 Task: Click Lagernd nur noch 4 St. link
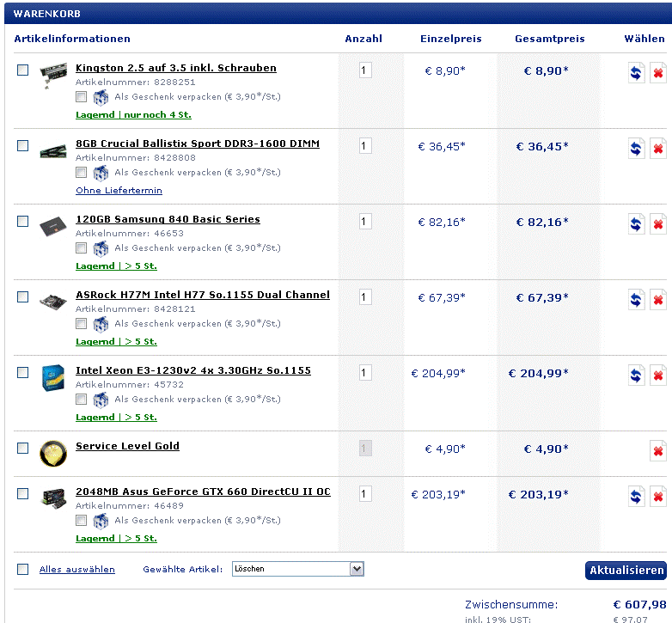coord(134,115)
